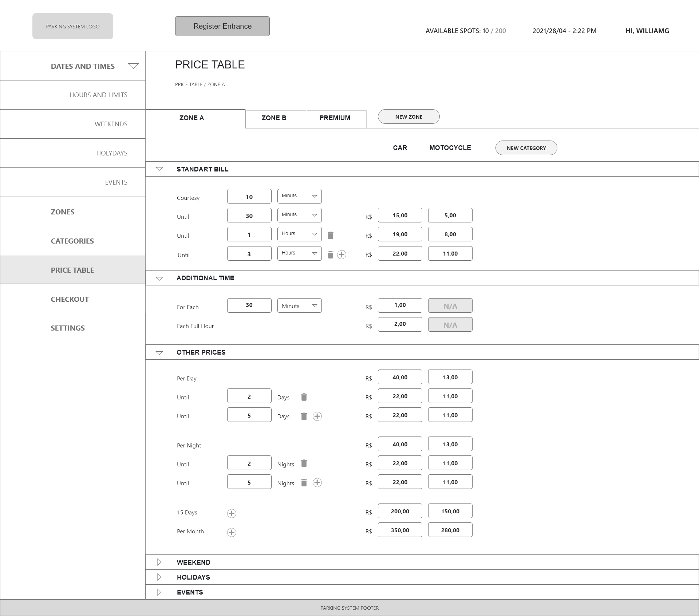Screen dimensions: 699x616
Task: Open the Courtesy time unit dropdown
Action: (x=299, y=196)
